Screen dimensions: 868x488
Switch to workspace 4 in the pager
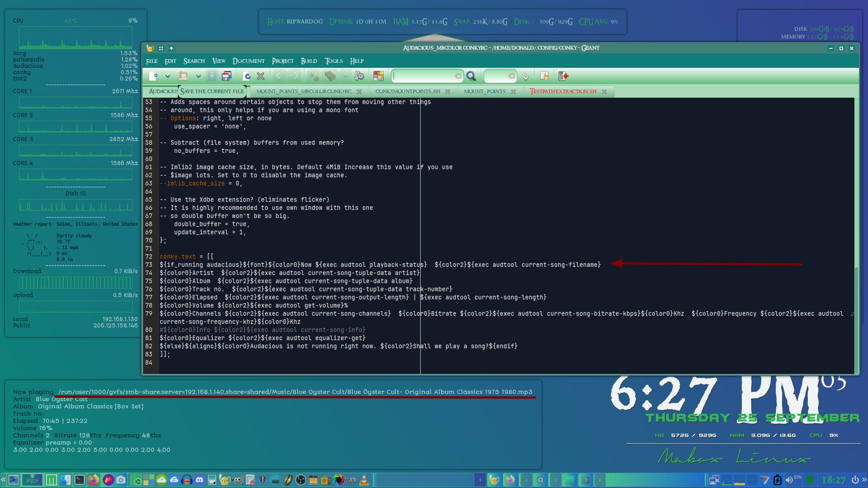[600, 480]
